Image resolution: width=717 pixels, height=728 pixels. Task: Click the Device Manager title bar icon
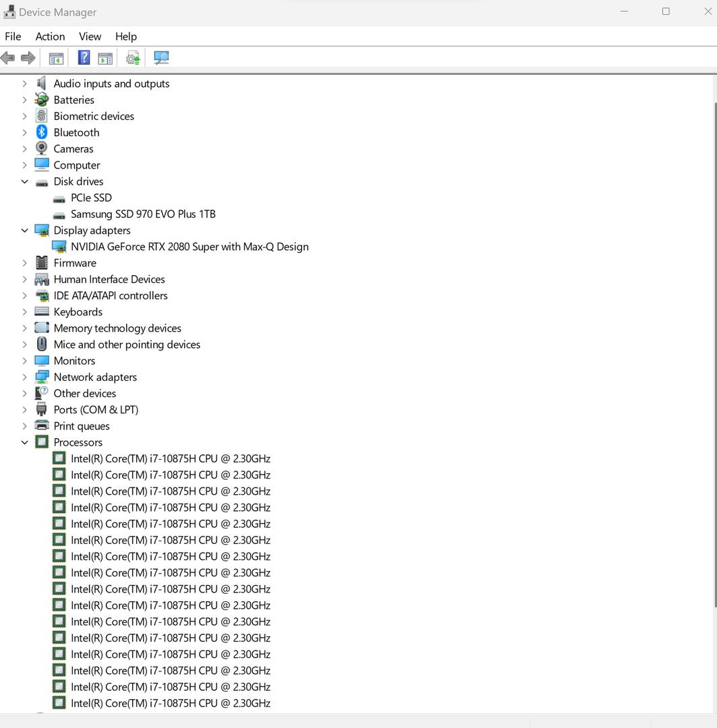click(x=9, y=11)
